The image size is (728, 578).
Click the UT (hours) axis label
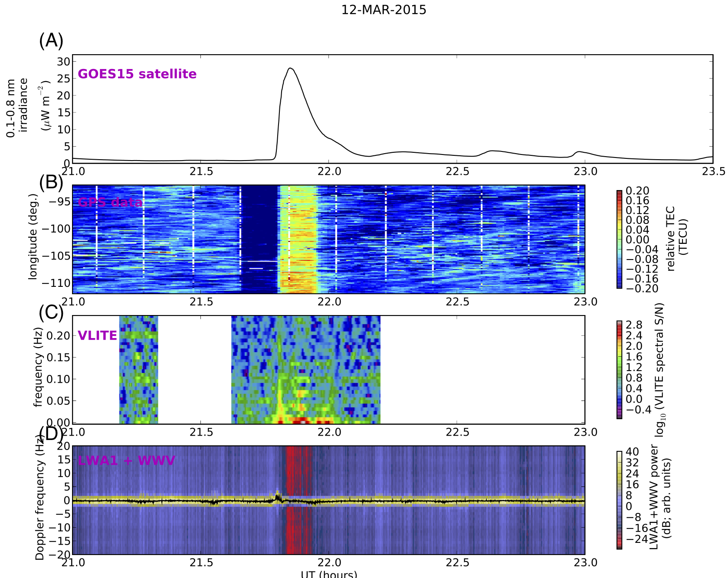[x=329, y=574]
